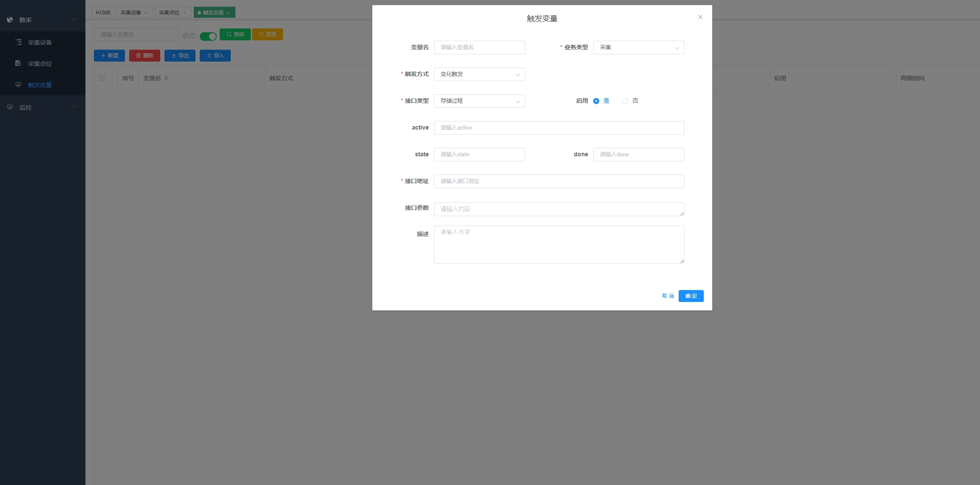Click the 接口类型 dropdown chevron

click(518, 102)
